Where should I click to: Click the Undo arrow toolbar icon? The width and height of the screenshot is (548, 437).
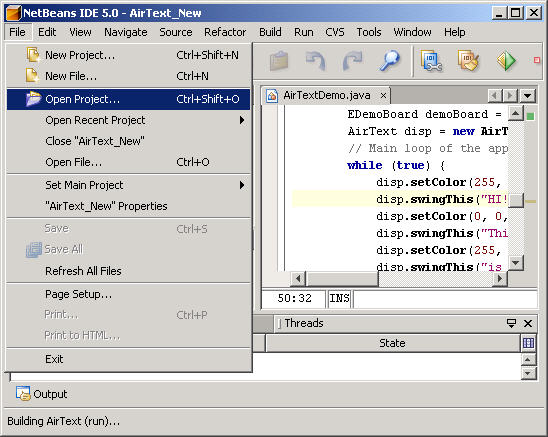click(x=316, y=61)
